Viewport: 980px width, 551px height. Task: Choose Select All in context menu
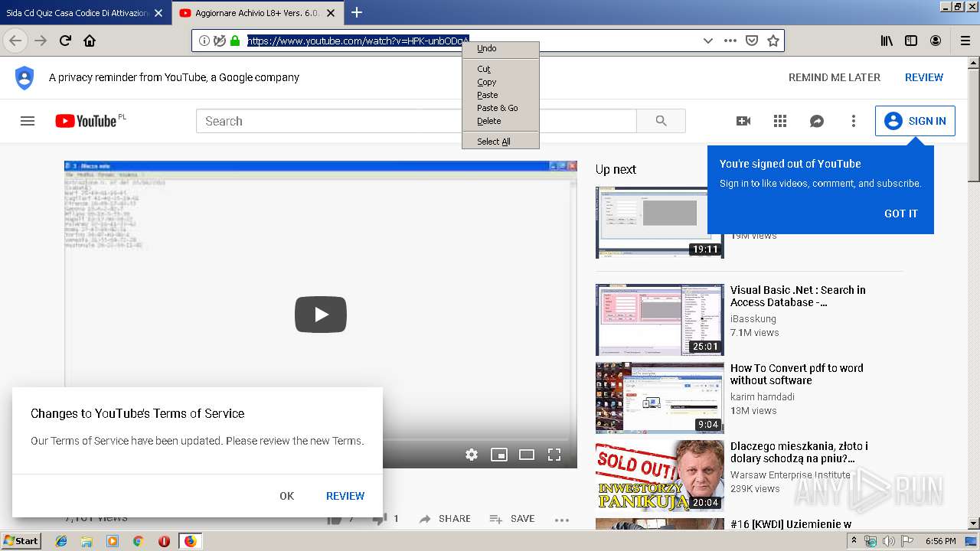click(x=501, y=142)
